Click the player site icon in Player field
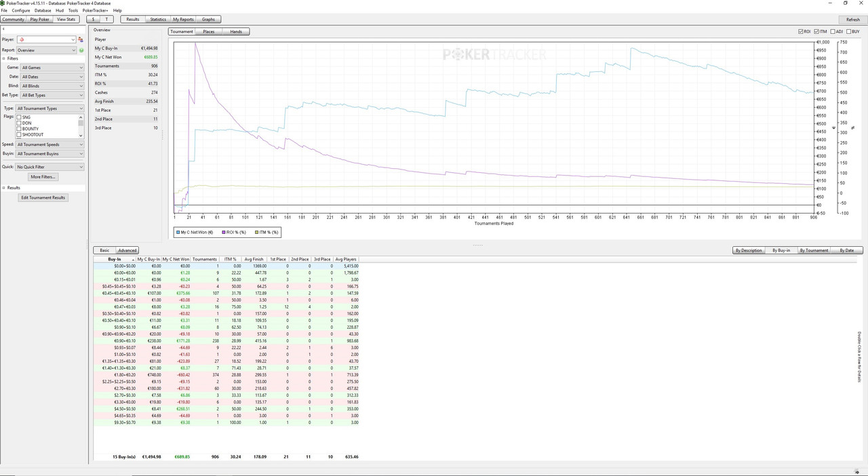Viewport: 868px width, 476px height. coord(22,40)
